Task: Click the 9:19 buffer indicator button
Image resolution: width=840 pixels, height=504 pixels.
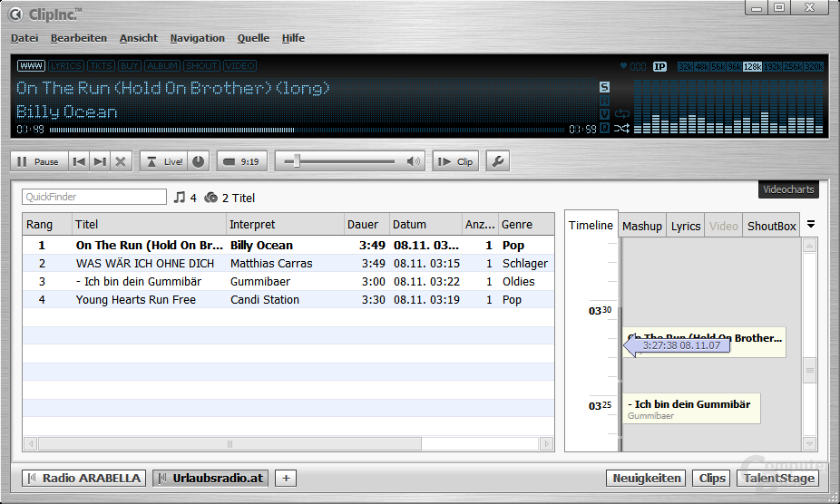Action: click(241, 161)
